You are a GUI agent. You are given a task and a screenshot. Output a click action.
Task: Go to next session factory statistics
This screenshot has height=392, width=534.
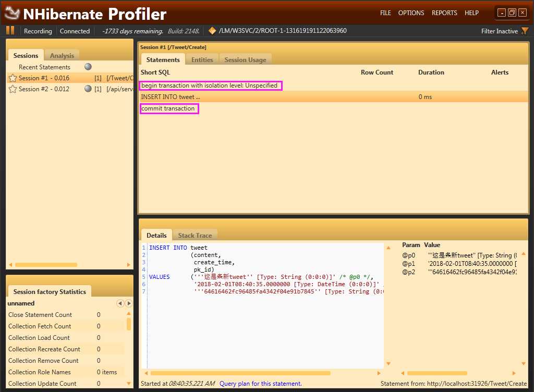pos(128,303)
